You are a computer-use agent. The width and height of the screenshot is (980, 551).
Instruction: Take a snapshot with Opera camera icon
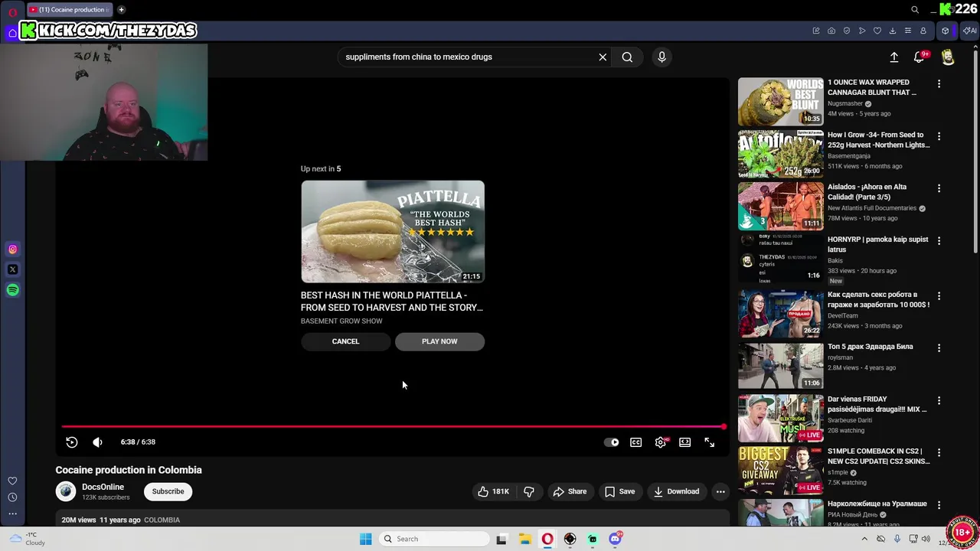click(x=831, y=31)
